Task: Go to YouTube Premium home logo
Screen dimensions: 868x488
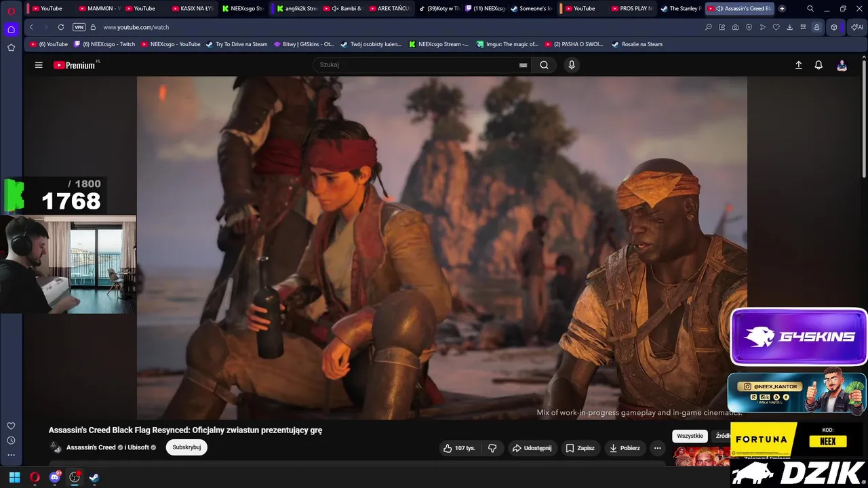Action: click(76, 65)
